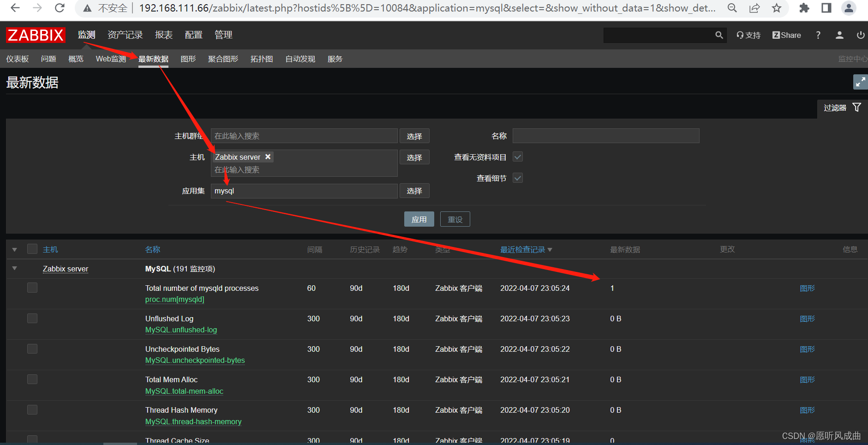Sort table by 名称 name column
The height and width of the screenshot is (445, 868).
[x=153, y=249]
